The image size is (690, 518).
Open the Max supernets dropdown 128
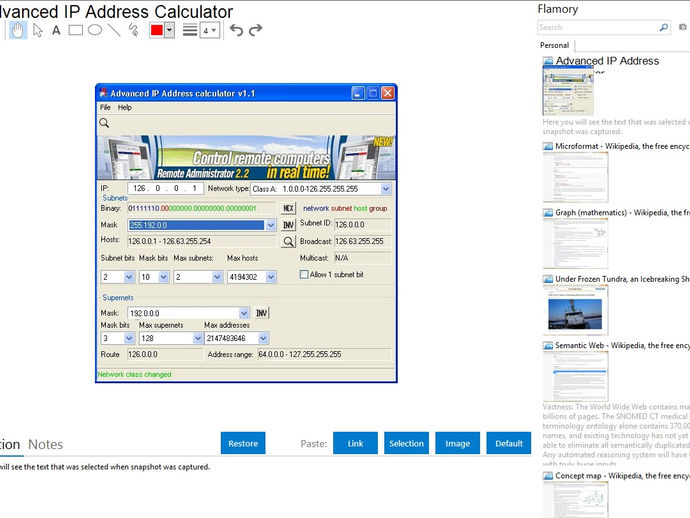coord(198,338)
